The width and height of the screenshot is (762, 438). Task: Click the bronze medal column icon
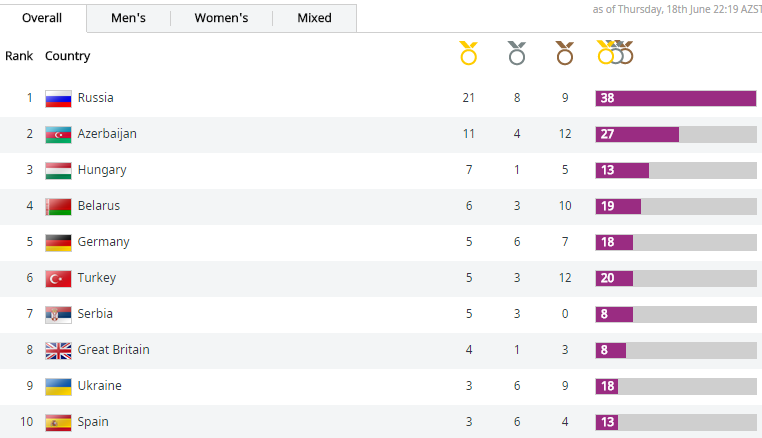point(565,53)
